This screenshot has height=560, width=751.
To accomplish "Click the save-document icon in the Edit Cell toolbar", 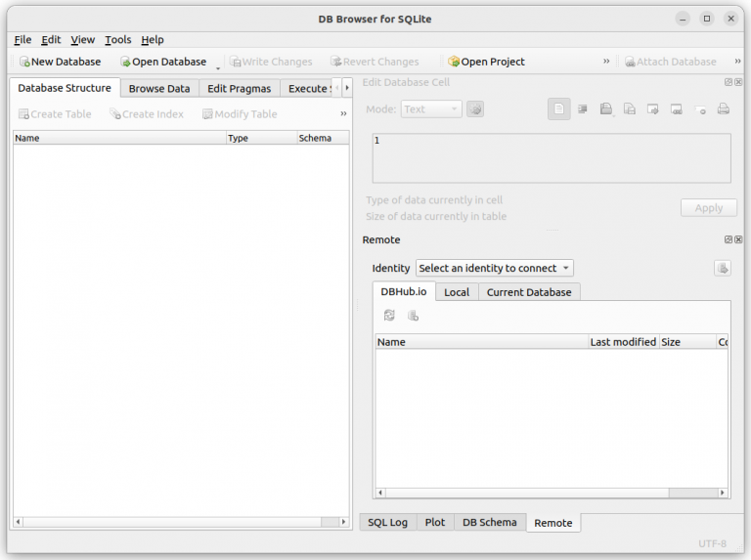I will coord(630,109).
